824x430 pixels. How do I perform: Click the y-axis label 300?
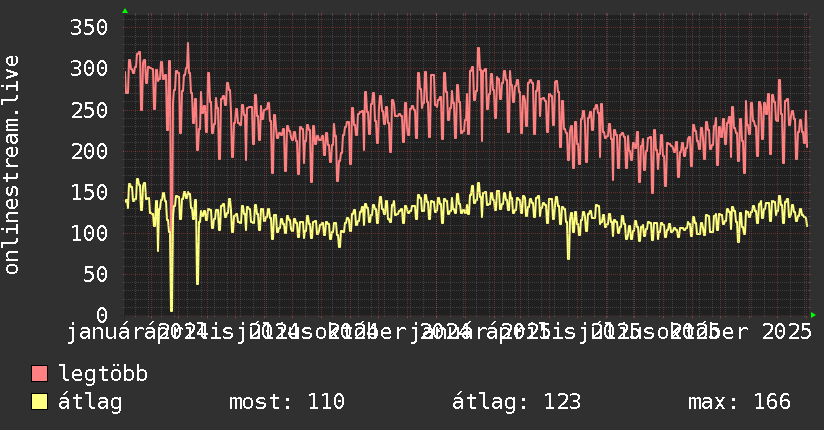pos(89,68)
